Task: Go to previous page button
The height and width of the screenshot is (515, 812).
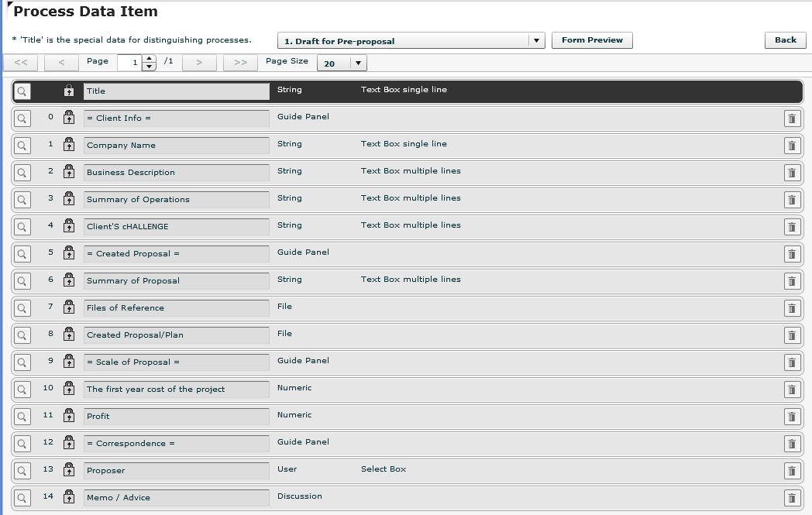Action: tap(62, 63)
